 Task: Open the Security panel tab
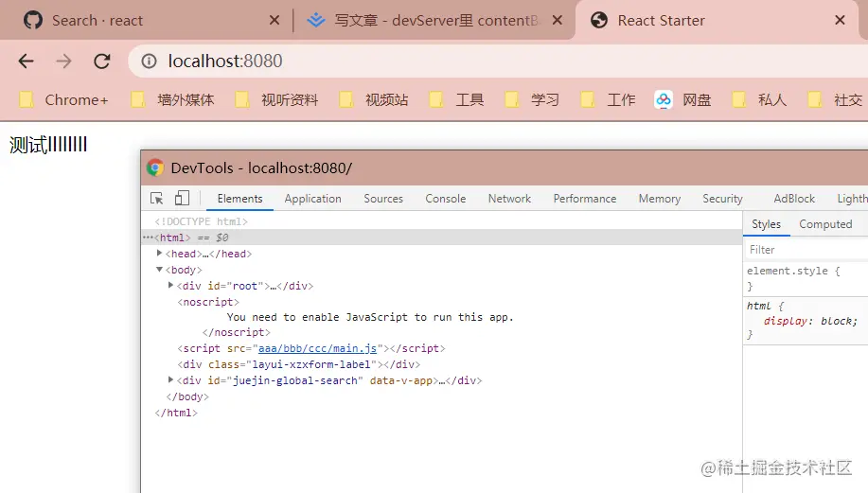722,199
